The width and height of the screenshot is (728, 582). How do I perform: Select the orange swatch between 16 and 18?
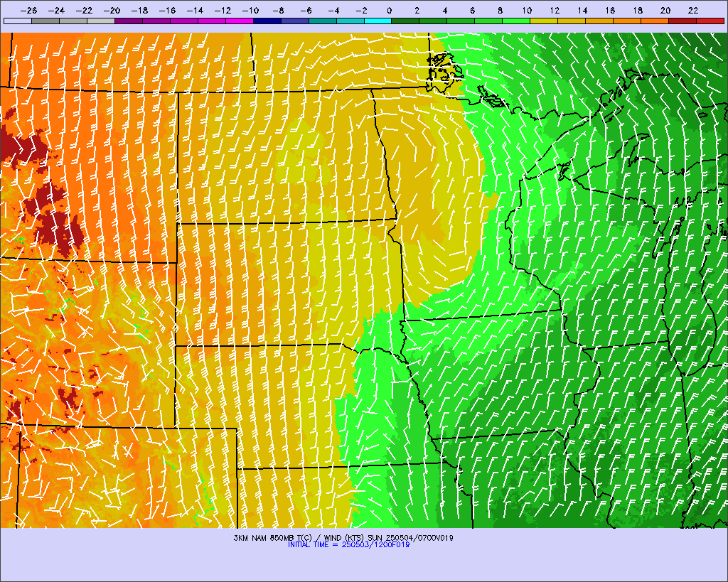coord(627,21)
